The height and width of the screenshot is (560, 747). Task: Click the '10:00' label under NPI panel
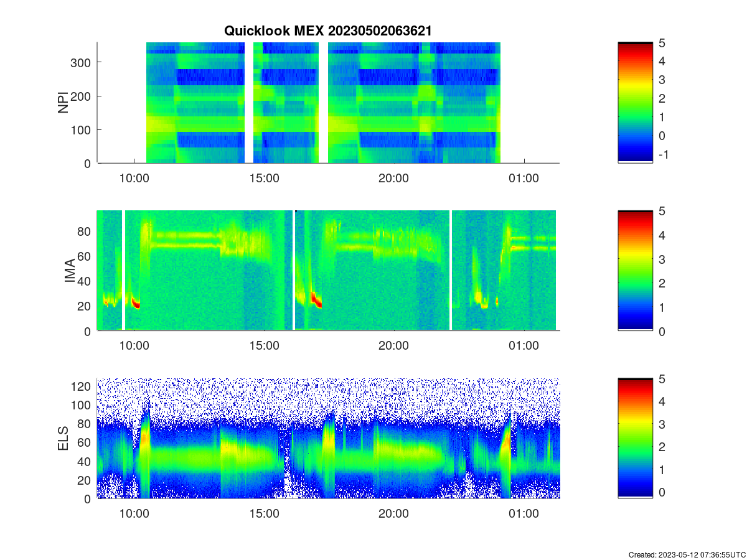click(x=134, y=177)
